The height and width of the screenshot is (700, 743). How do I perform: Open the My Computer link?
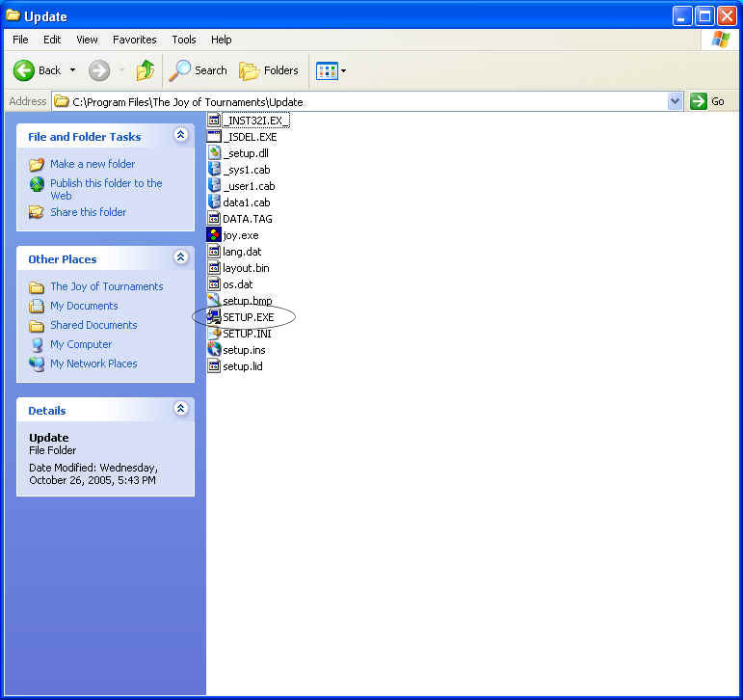[x=81, y=344]
